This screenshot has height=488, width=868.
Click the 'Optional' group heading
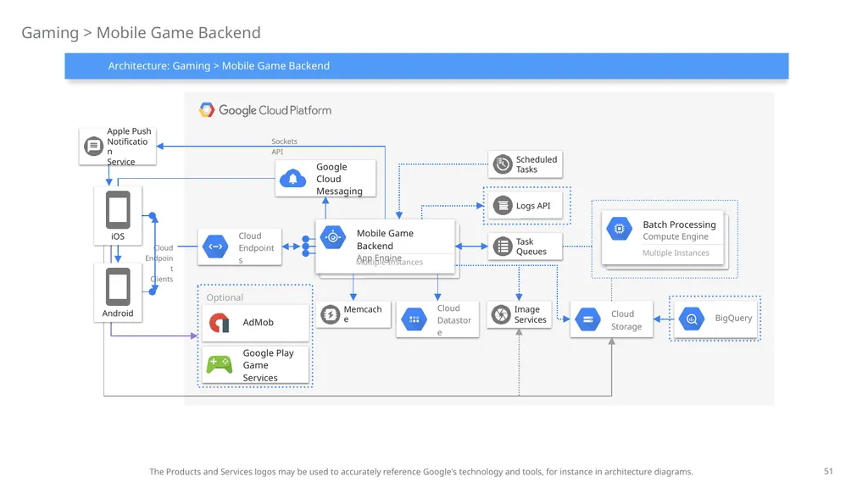point(224,297)
